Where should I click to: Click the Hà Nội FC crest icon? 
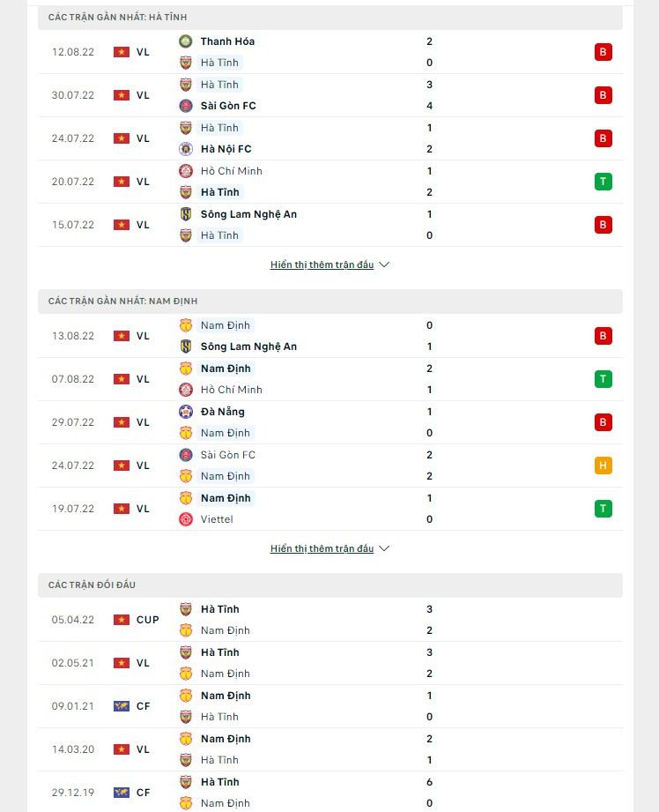click(x=186, y=149)
